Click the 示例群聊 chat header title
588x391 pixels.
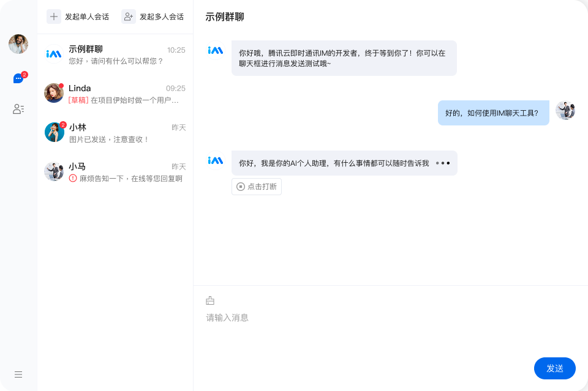click(225, 17)
